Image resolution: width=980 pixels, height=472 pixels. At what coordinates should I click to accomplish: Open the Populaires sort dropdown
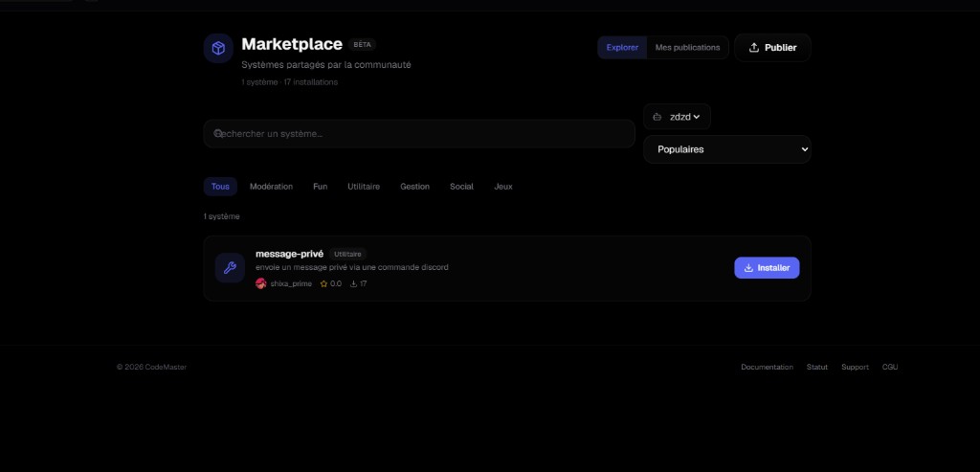tap(727, 149)
